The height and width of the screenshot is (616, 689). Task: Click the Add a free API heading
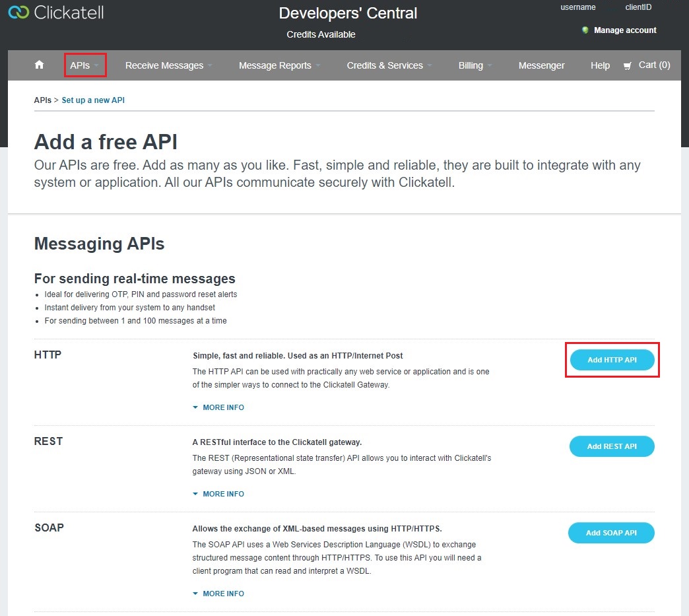pyautogui.click(x=106, y=142)
